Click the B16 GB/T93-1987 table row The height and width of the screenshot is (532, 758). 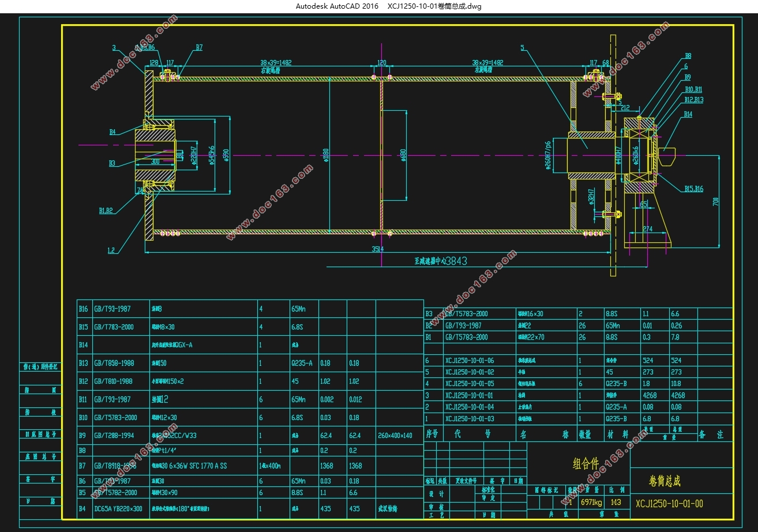point(250,309)
